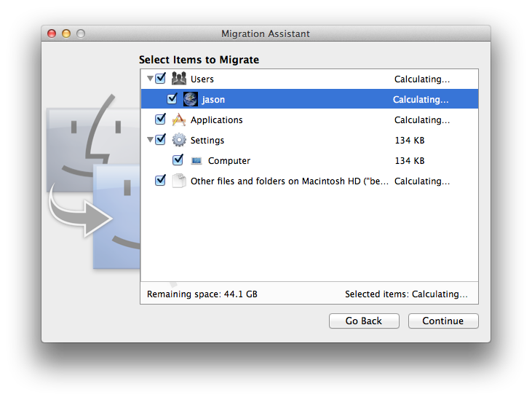Click Calculating text in the jason row
The image size is (532, 400).
click(421, 100)
